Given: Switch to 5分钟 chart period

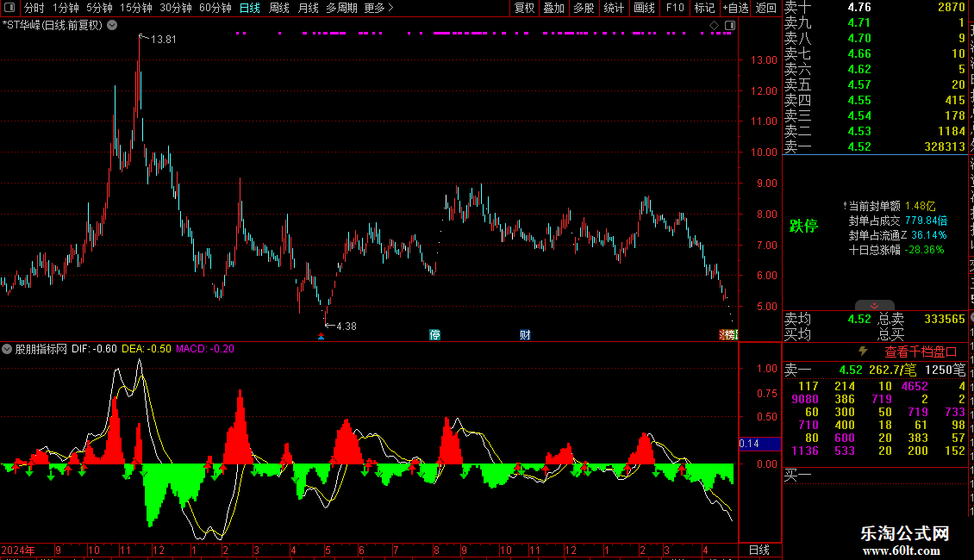Looking at the screenshot, I should pyautogui.click(x=99, y=8).
